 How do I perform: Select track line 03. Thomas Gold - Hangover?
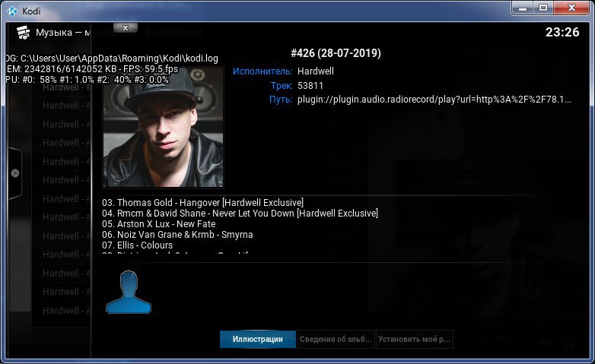coord(202,203)
